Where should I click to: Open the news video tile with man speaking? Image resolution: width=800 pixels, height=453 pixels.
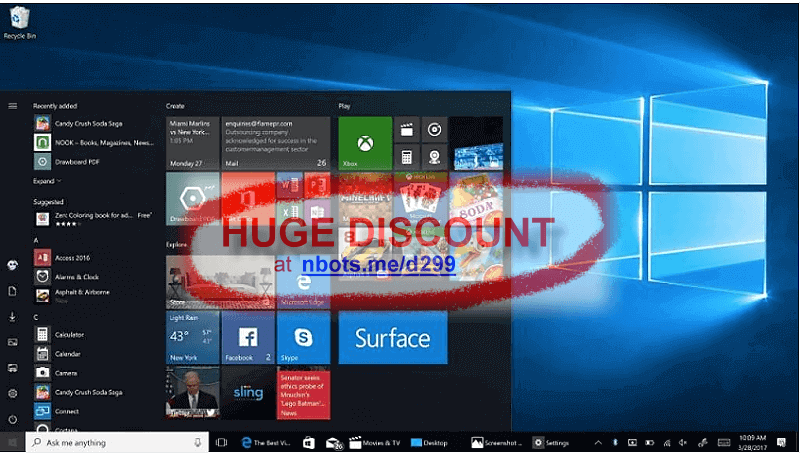click(192, 393)
